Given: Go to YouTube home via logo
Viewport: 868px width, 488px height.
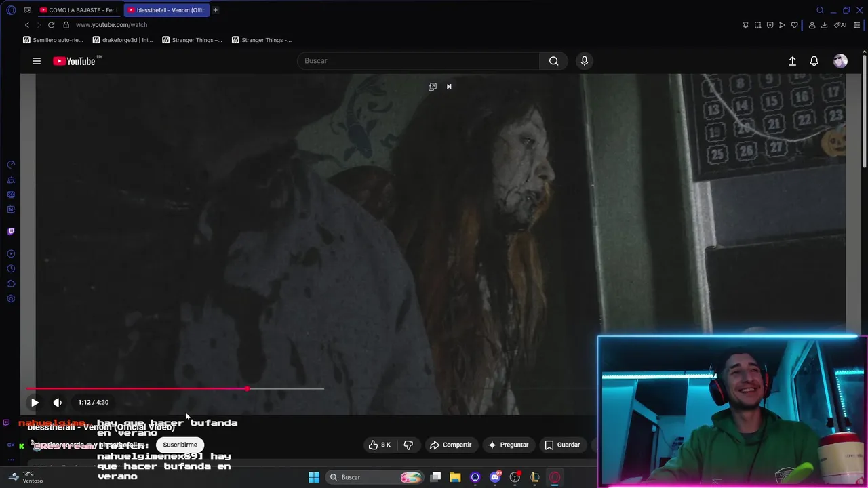Looking at the screenshot, I should click(74, 61).
